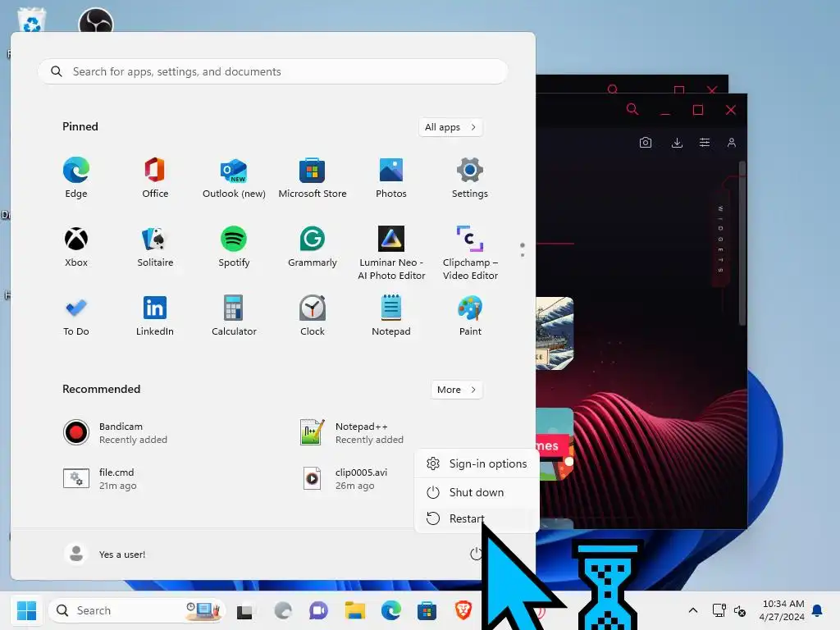This screenshot has height=630, width=840.
Task: Expand All apps list
Action: tap(450, 127)
